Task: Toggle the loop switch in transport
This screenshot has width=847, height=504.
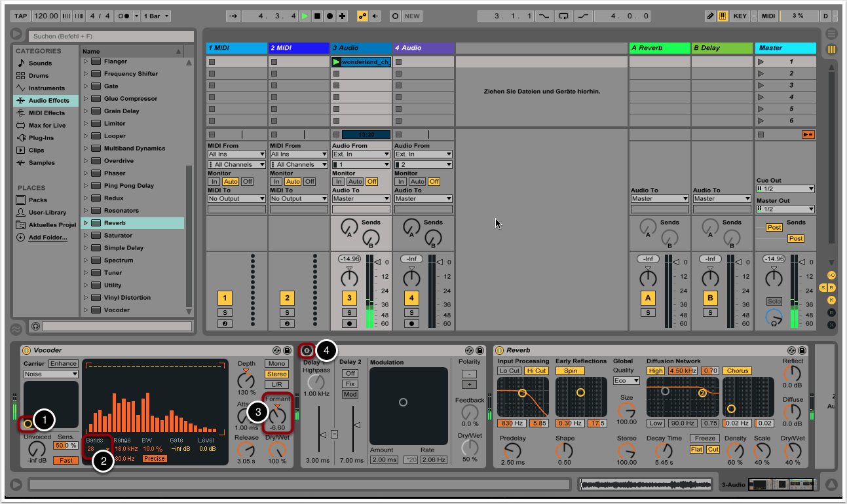Action: click(x=563, y=16)
